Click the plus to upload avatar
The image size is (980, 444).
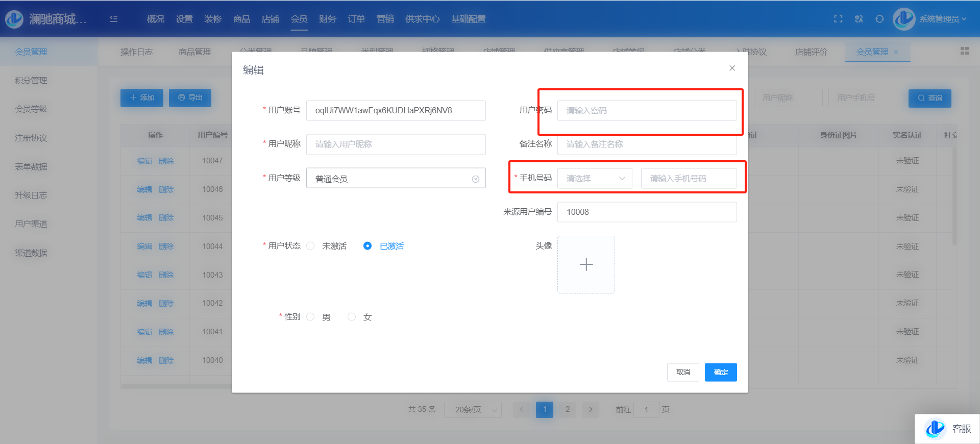(586, 264)
